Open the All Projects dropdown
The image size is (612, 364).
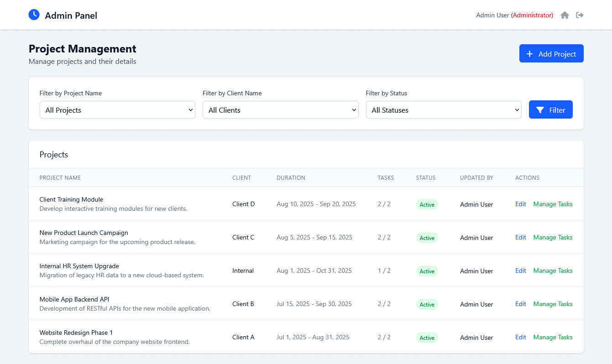pos(117,110)
